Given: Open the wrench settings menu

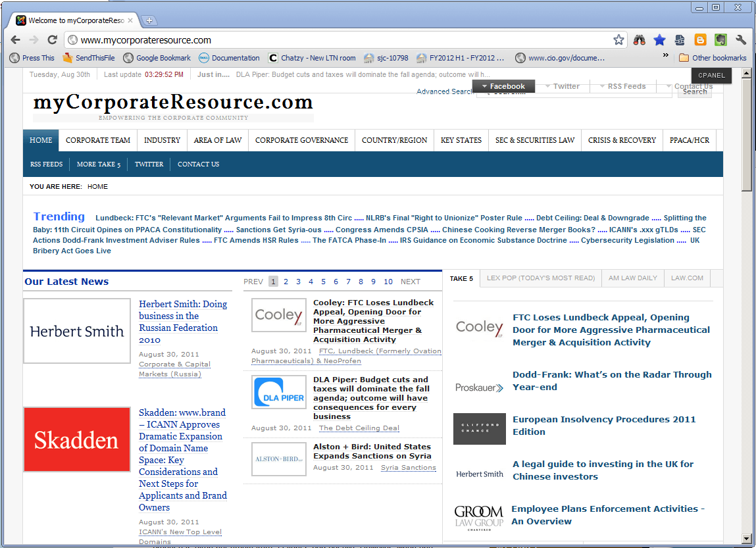Looking at the screenshot, I should (741, 40).
